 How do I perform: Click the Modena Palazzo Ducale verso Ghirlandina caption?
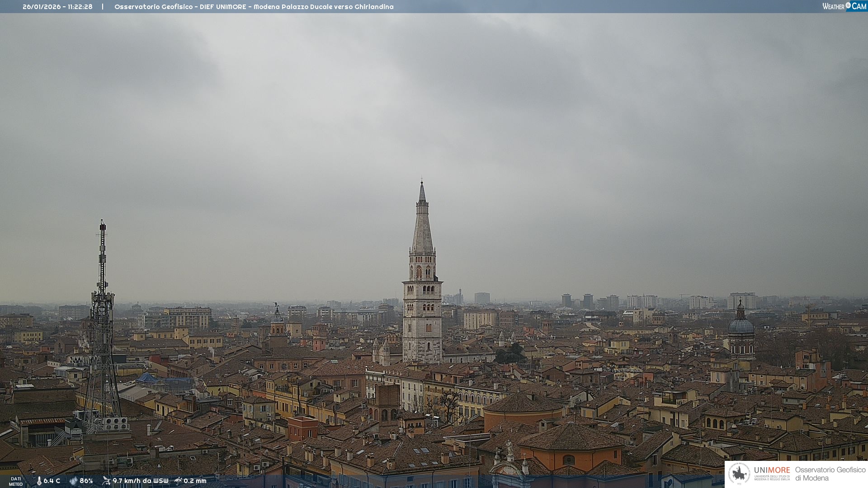[x=323, y=7]
